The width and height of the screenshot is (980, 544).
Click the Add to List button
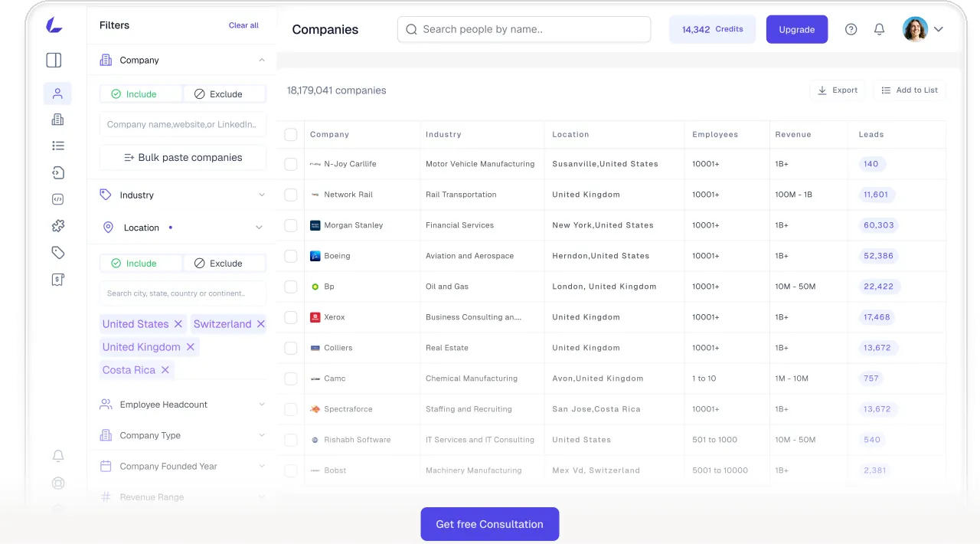click(x=910, y=90)
